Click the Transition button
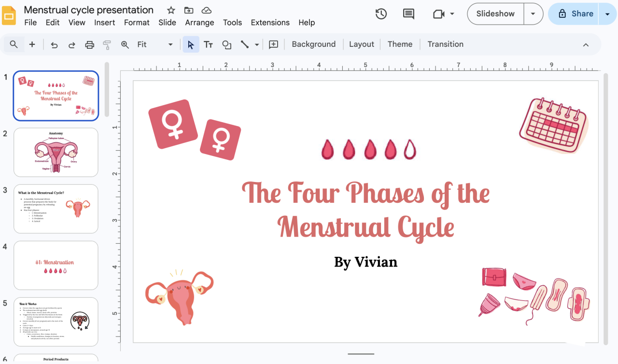Image resolution: width=618 pixels, height=364 pixels. [x=446, y=44]
